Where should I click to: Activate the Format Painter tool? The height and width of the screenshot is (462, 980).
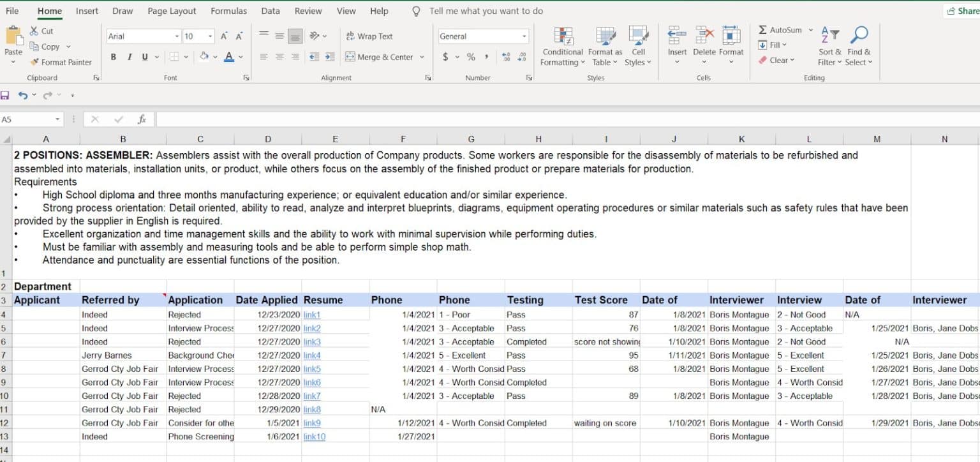tap(61, 62)
